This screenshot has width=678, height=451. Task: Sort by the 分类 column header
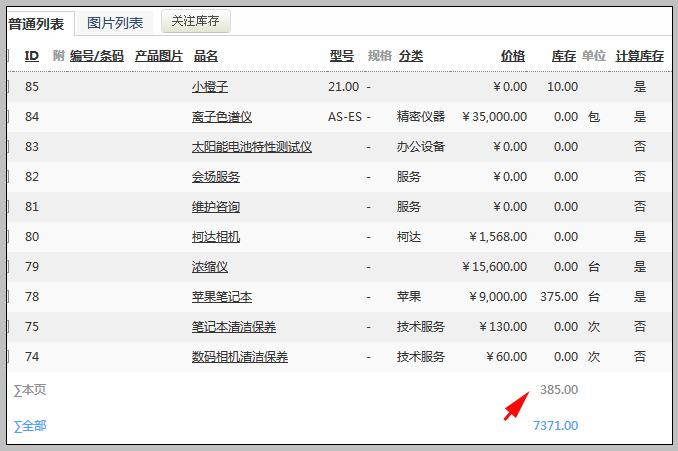coord(411,56)
